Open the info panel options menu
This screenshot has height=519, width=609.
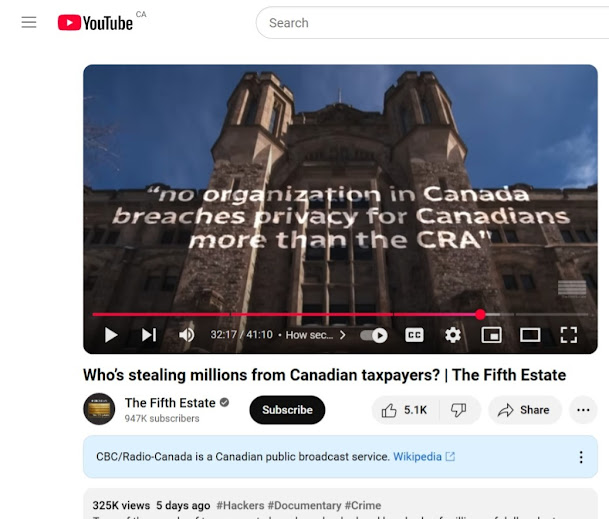pyautogui.click(x=581, y=457)
